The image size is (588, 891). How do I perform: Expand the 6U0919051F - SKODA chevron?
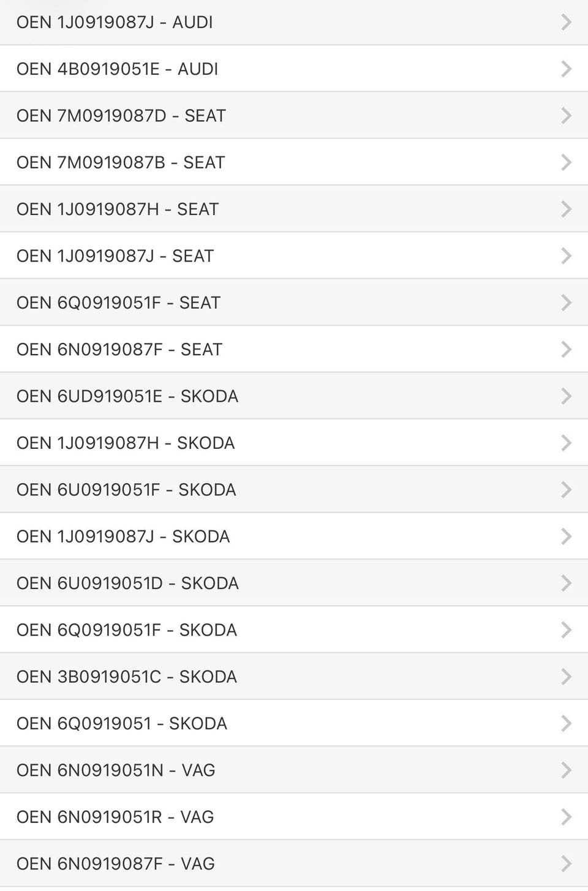[x=566, y=490]
